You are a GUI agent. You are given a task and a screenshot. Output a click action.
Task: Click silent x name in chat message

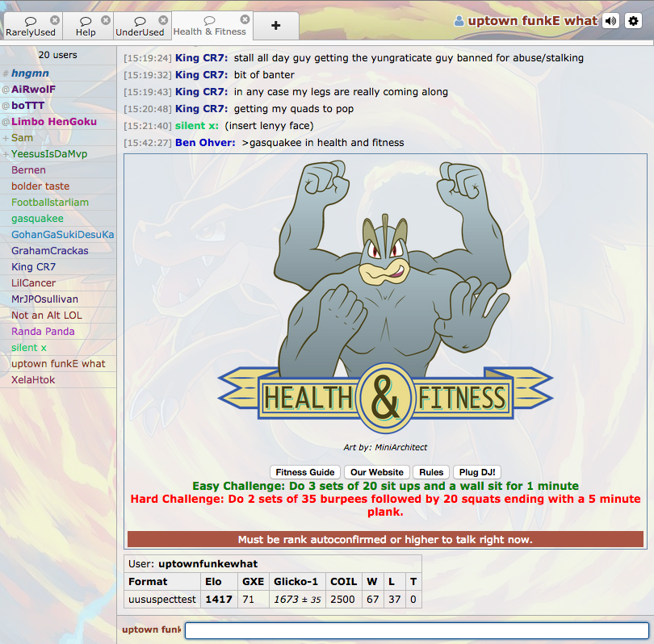click(197, 126)
